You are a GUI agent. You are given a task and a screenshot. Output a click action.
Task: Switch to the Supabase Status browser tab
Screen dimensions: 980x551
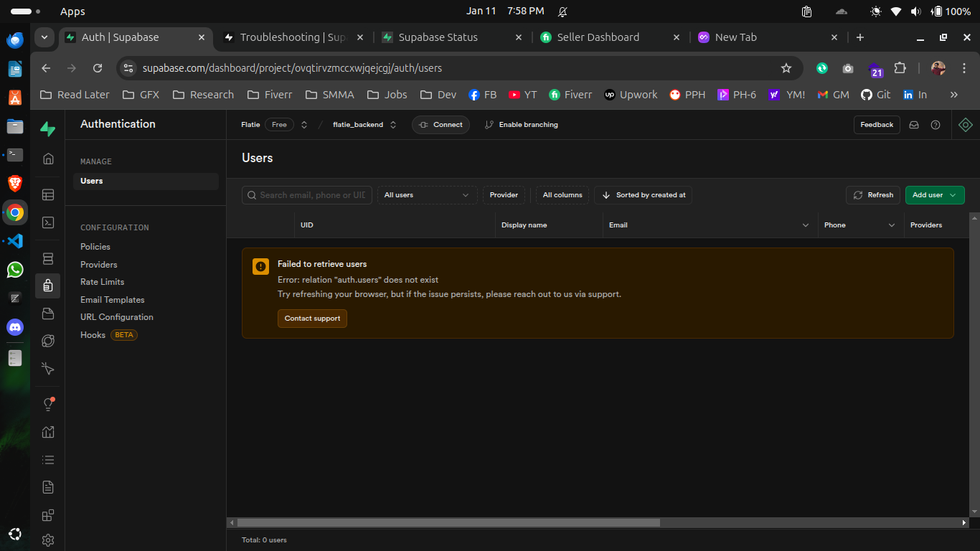tap(438, 37)
